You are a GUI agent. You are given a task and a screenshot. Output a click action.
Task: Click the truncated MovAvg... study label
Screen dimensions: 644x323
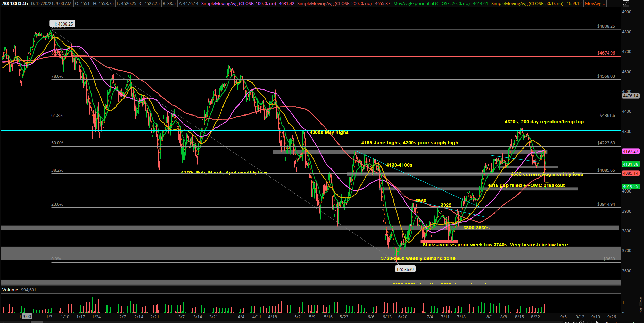click(595, 3)
